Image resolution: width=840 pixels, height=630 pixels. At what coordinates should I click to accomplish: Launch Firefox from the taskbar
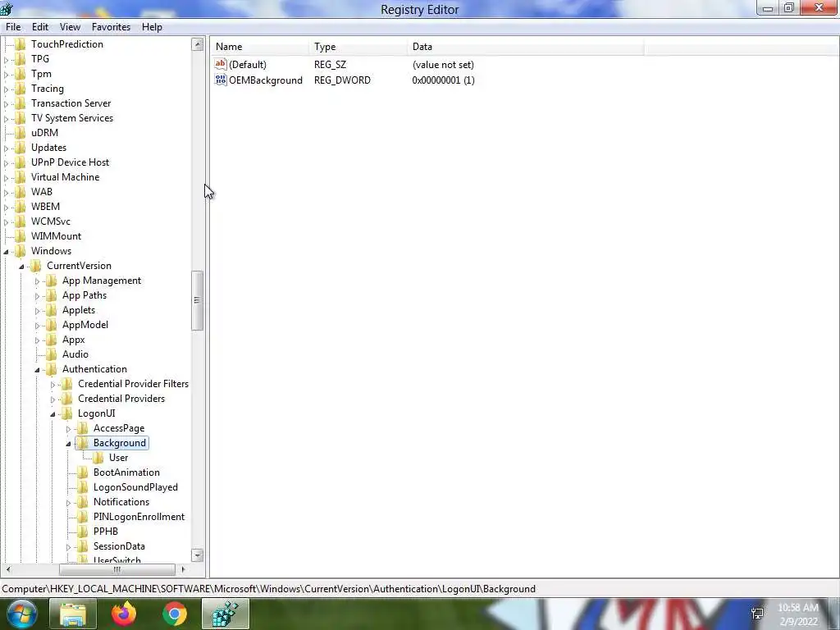[124, 614]
